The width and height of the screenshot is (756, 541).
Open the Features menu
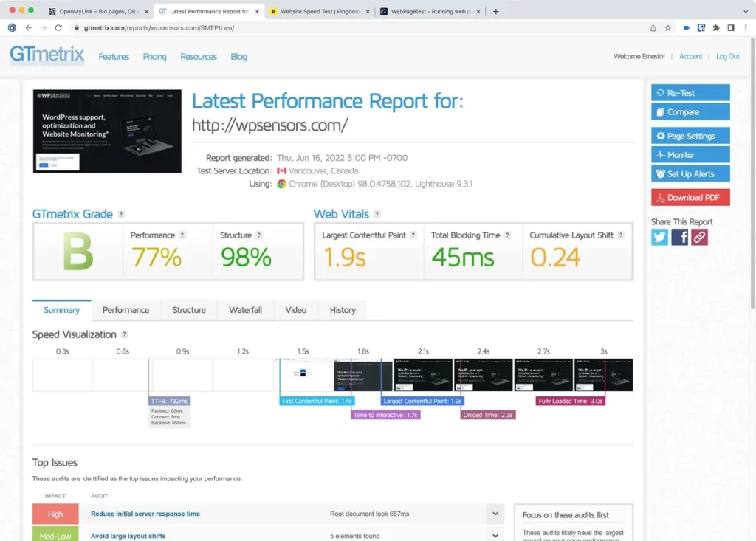tap(114, 57)
